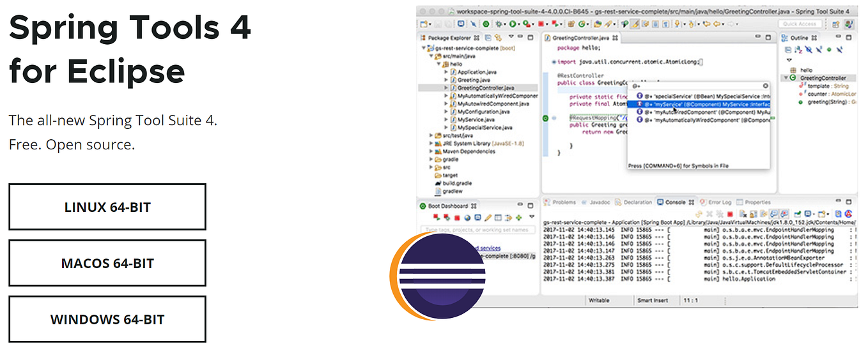Toggle Hide Static Members in Outline toolbar
This screenshot has height=353, width=868.
(x=819, y=50)
